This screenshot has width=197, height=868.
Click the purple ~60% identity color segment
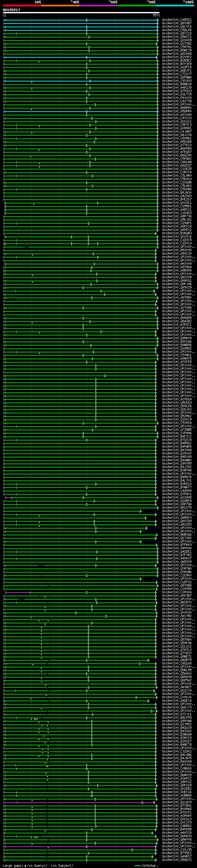coord(98,6)
